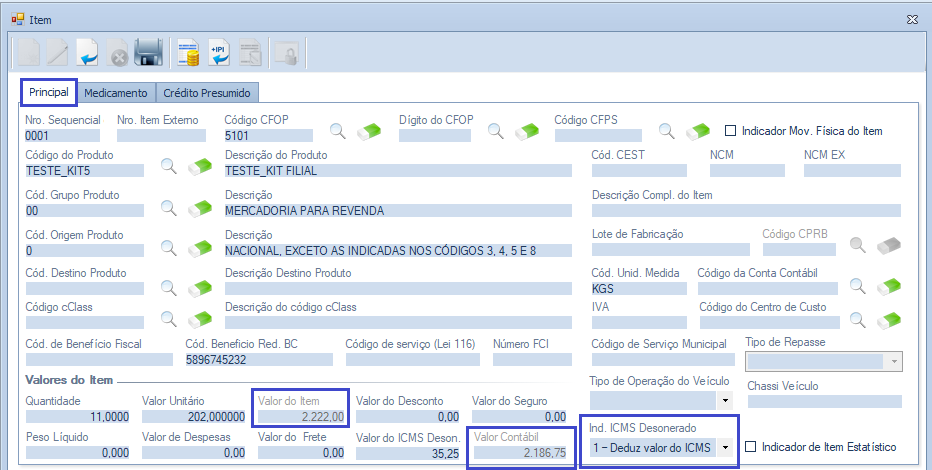Viewport: 932px width, 470px height.
Task: Click the Valor Unitário field showing 202,000000
Action: 194,417
